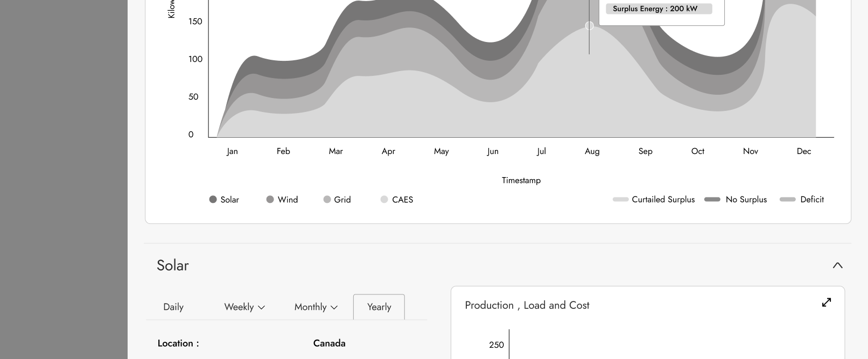The height and width of the screenshot is (359, 868).
Task: Toggle the Solar legend series
Action: 224,200
